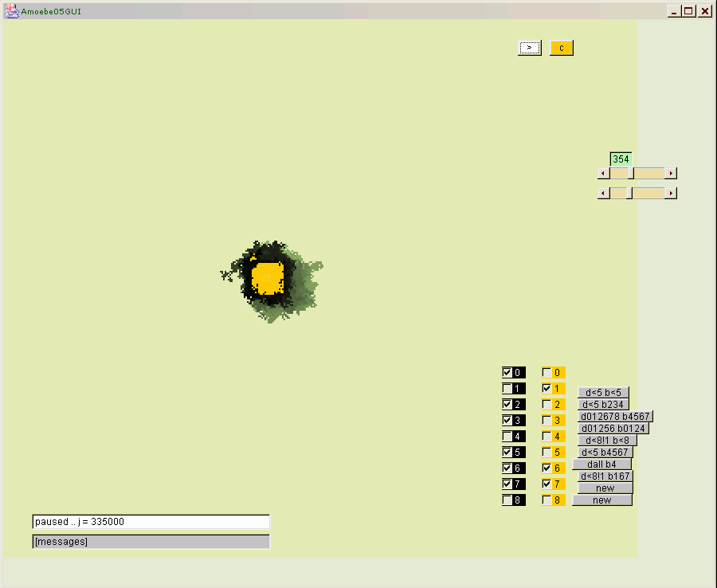Click the upper slider's thumb
Viewport: 717px width, 588px height.
(631, 173)
